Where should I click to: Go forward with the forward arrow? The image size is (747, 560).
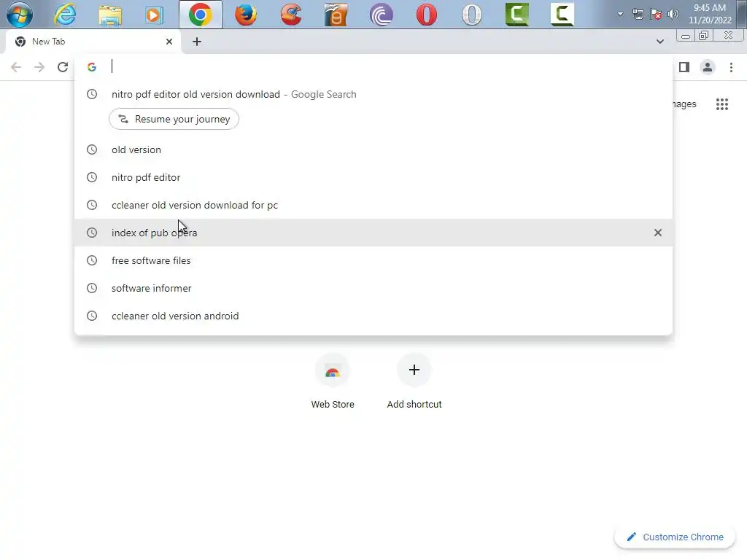[39, 67]
